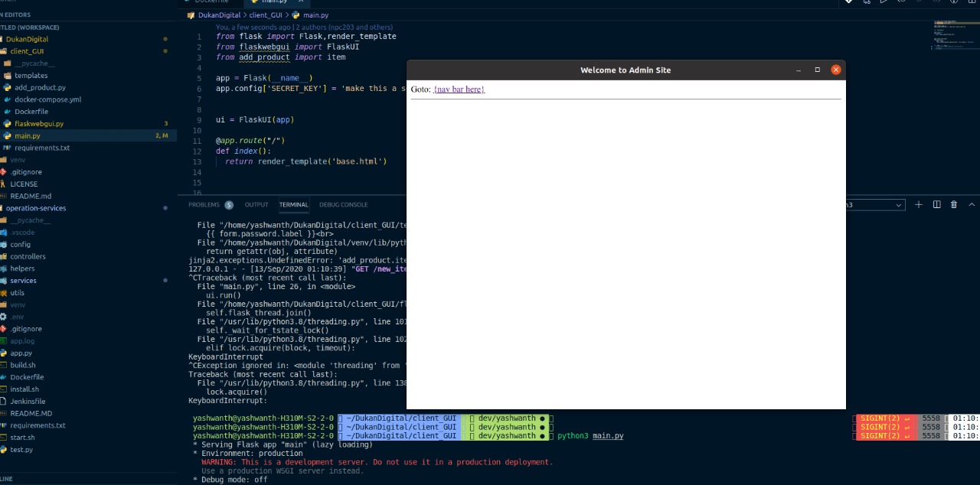Open the Output panel tab
The image size is (980, 485).
tap(256, 204)
